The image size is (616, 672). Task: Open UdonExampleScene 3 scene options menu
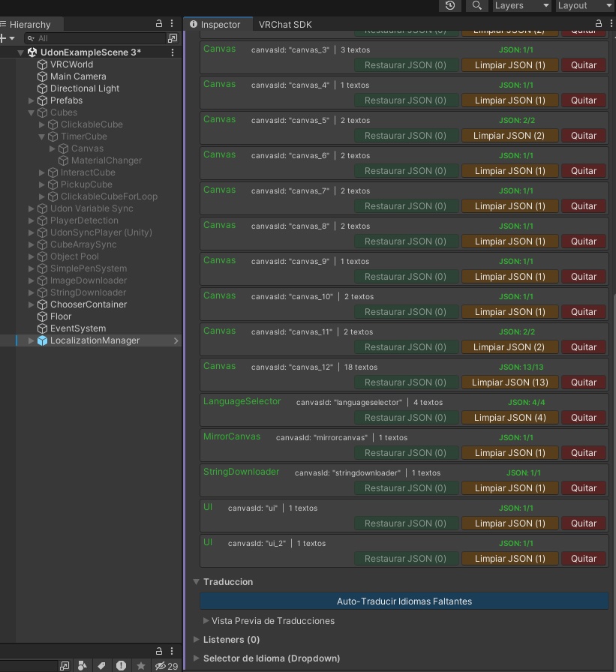pyautogui.click(x=173, y=52)
